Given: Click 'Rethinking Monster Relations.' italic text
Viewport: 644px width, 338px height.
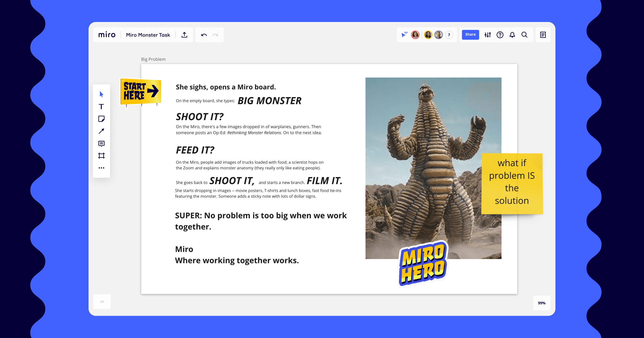Looking at the screenshot, I should click(255, 133).
